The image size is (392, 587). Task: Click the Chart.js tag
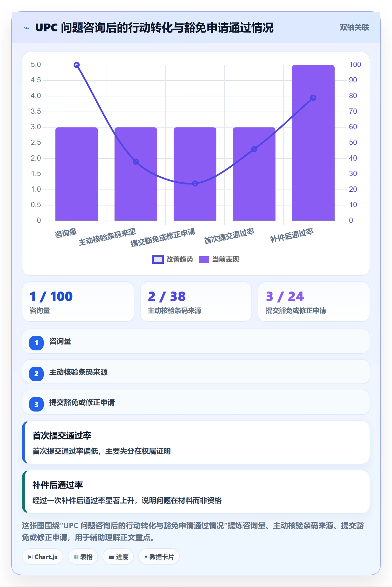click(43, 557)
